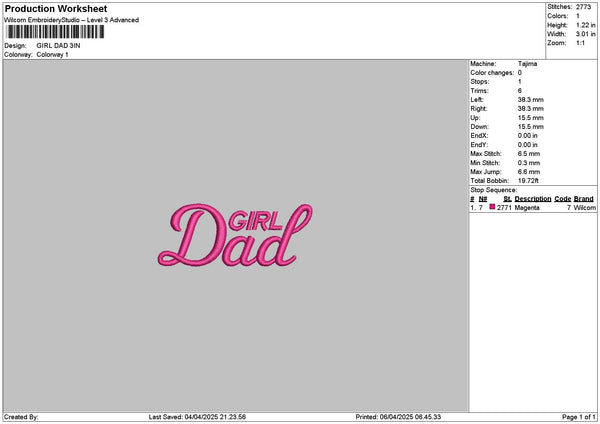Click the Left value 38.3 mm
The height and width of the screenshot is (424, 600).
530,100
